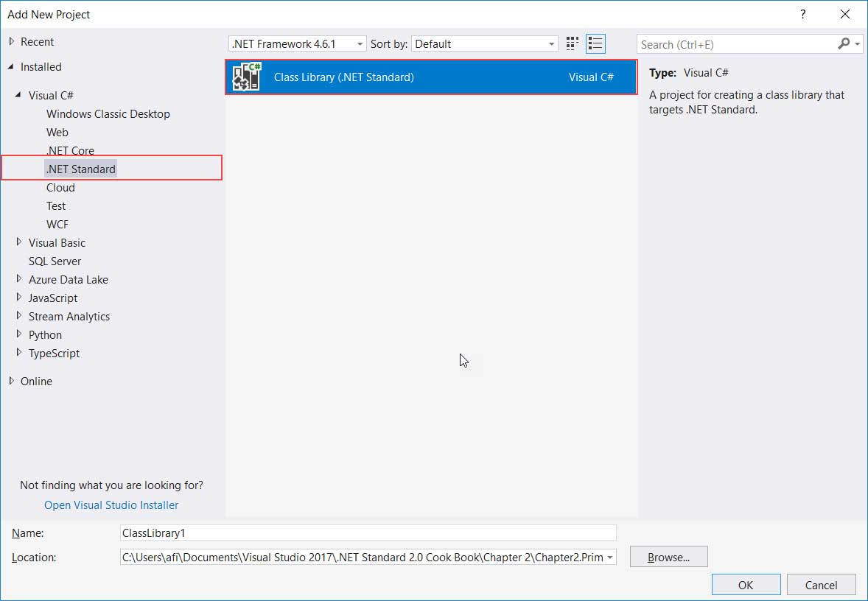Viewport: 868px width, 601px height.
Task: Open the help question mark
Action: point(802,15)
